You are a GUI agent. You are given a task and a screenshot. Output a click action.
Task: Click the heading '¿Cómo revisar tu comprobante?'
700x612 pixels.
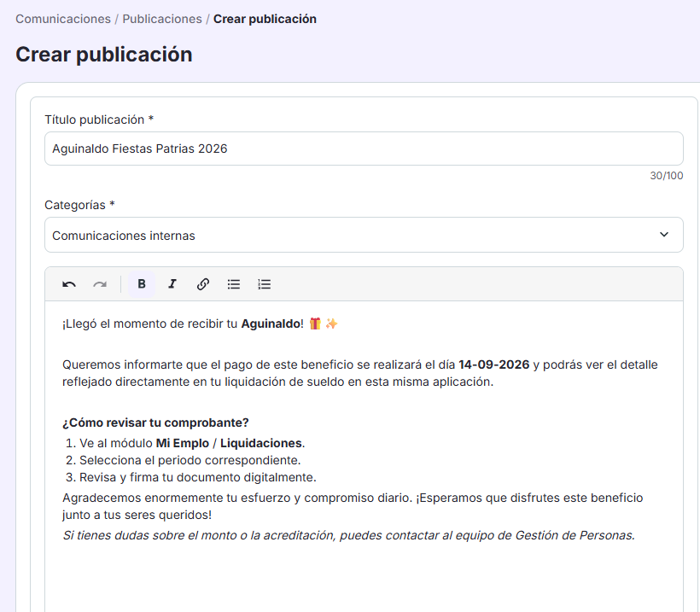click(155, 423)
